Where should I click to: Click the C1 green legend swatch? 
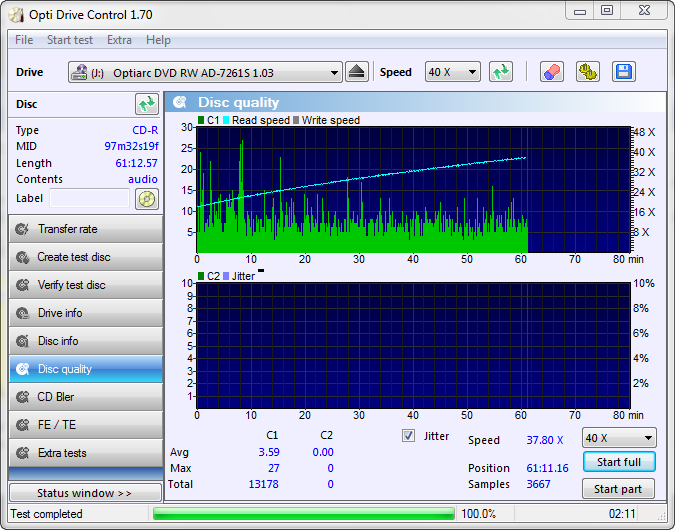[x=201, y=120]
